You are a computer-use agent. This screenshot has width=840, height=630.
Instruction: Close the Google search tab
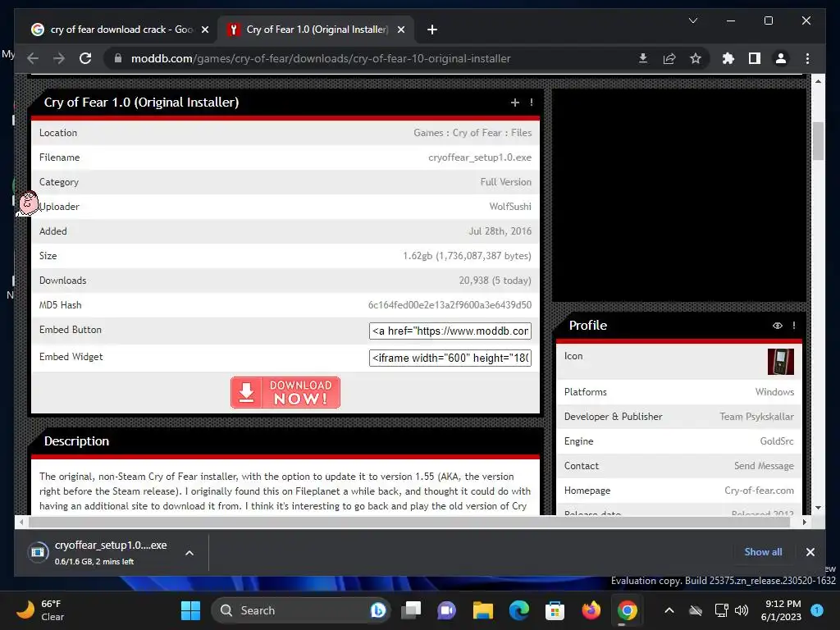click(x=204, y=30)
